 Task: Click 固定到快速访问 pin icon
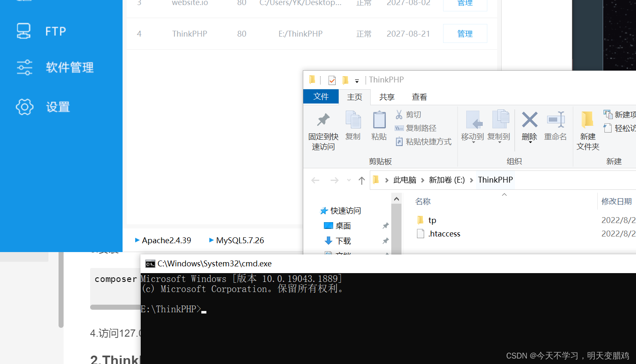[323, 120]
